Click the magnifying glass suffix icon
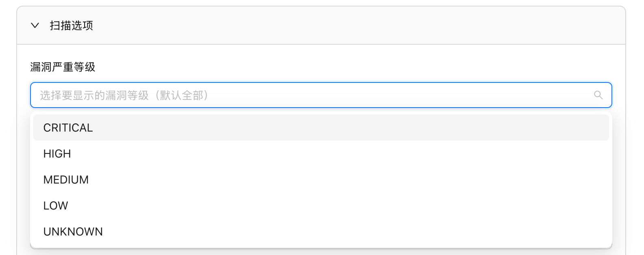 (x=598, y=95)
